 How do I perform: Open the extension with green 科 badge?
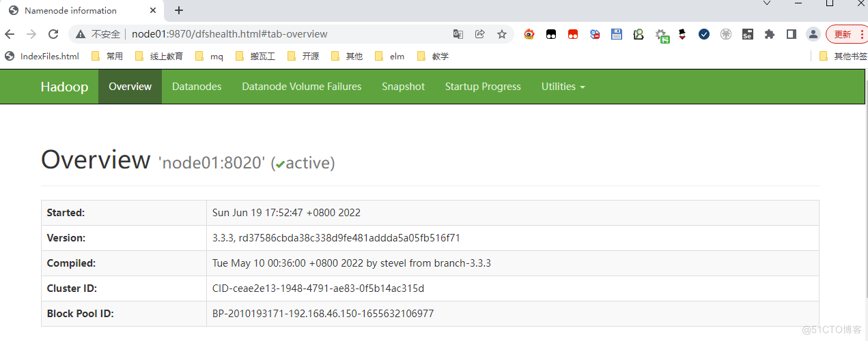point(662,35)
